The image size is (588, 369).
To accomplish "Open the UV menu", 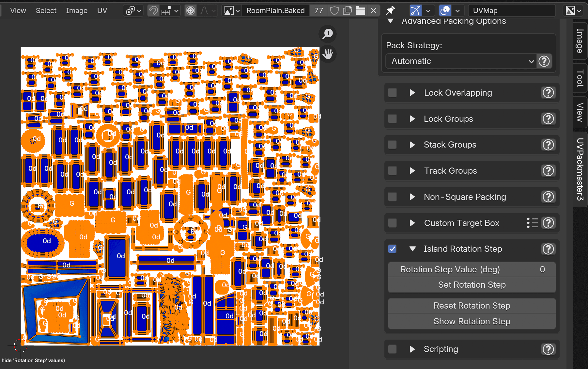I will pos(102,10).
